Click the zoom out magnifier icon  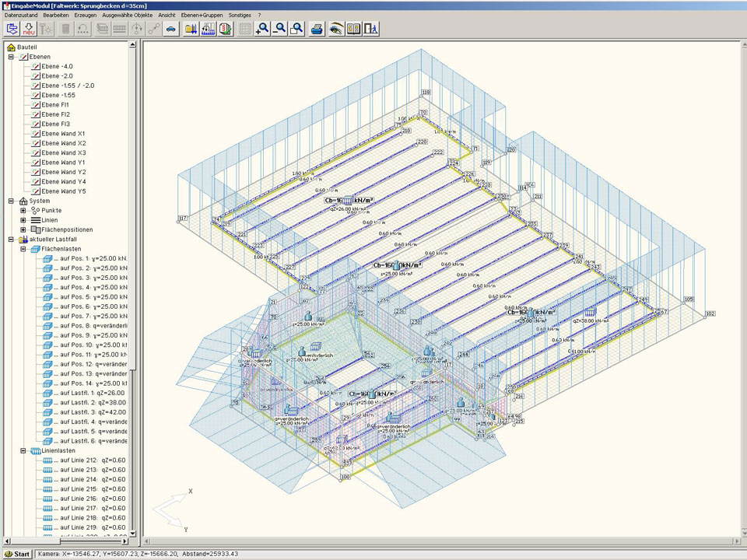(x=279, y=29)
